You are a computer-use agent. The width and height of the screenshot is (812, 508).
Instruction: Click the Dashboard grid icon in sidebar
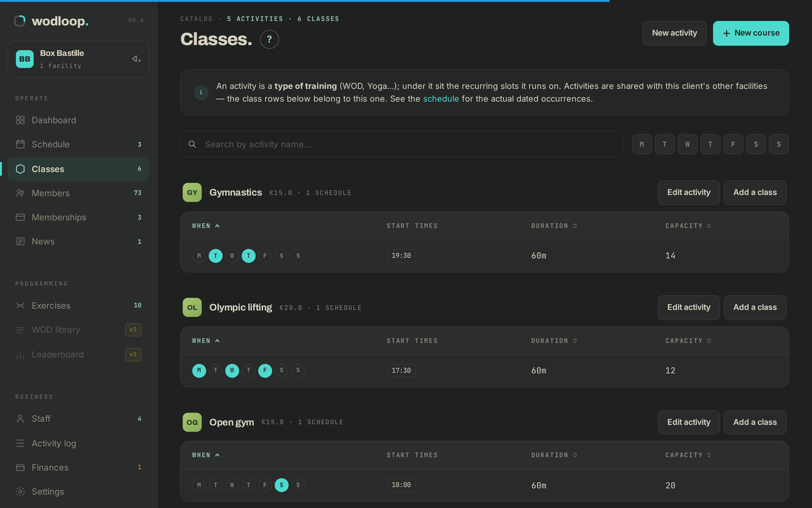[x=20, y=120]
